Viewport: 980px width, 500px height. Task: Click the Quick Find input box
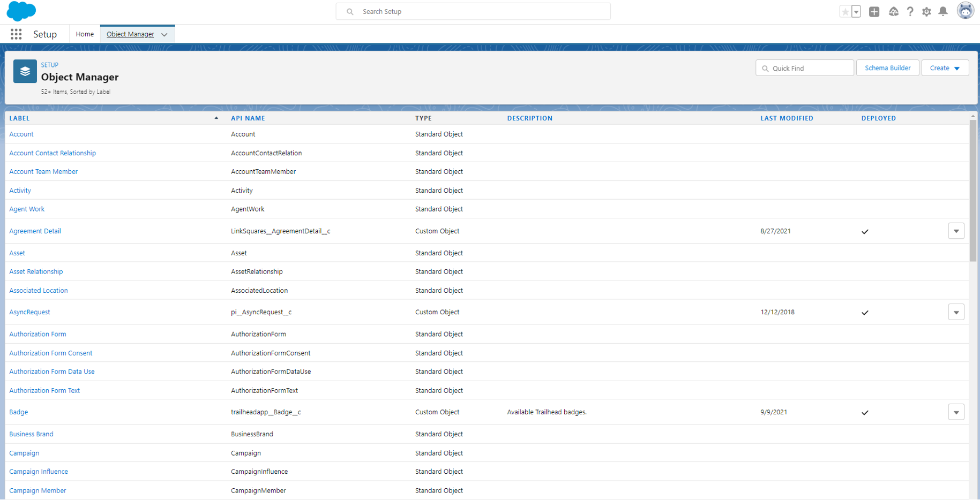pyautogui.click(x=804, y=68)
